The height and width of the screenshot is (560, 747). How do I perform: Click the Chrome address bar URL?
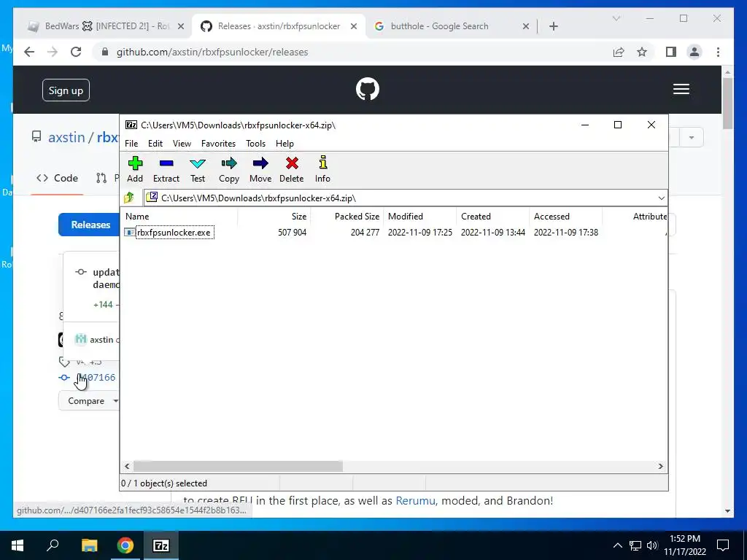(212, 52)
